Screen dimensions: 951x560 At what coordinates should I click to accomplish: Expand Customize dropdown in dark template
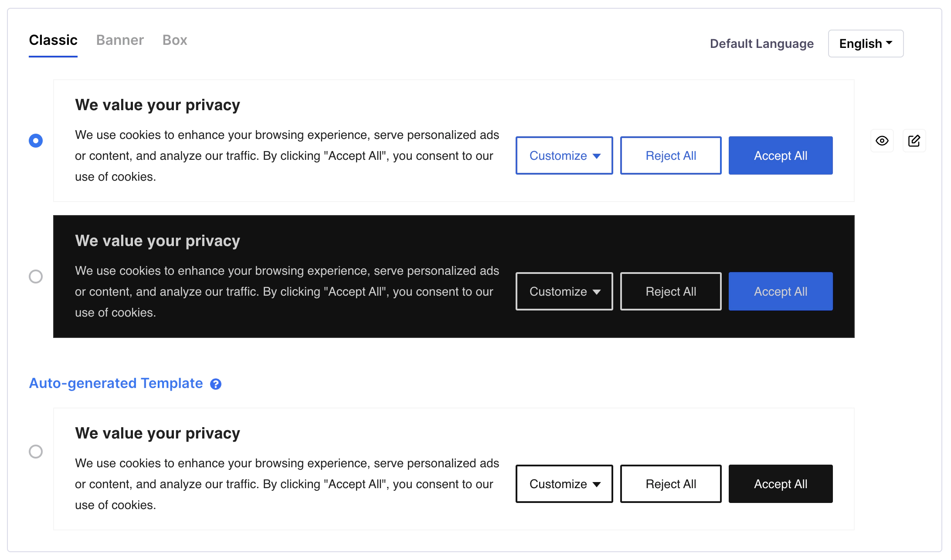564,291
